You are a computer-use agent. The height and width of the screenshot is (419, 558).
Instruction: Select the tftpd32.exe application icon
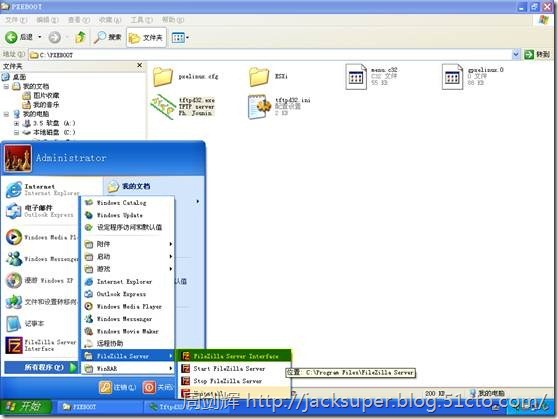click(x=163, y=106)
